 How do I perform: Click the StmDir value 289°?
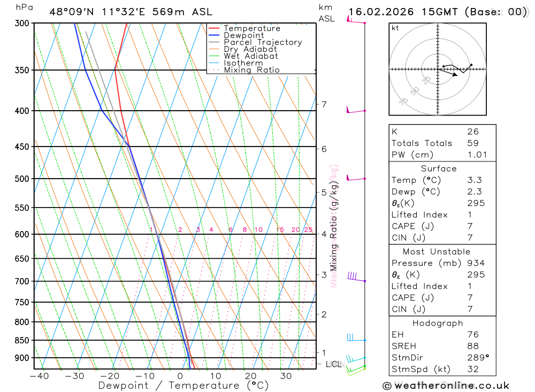tap(478, 358)
